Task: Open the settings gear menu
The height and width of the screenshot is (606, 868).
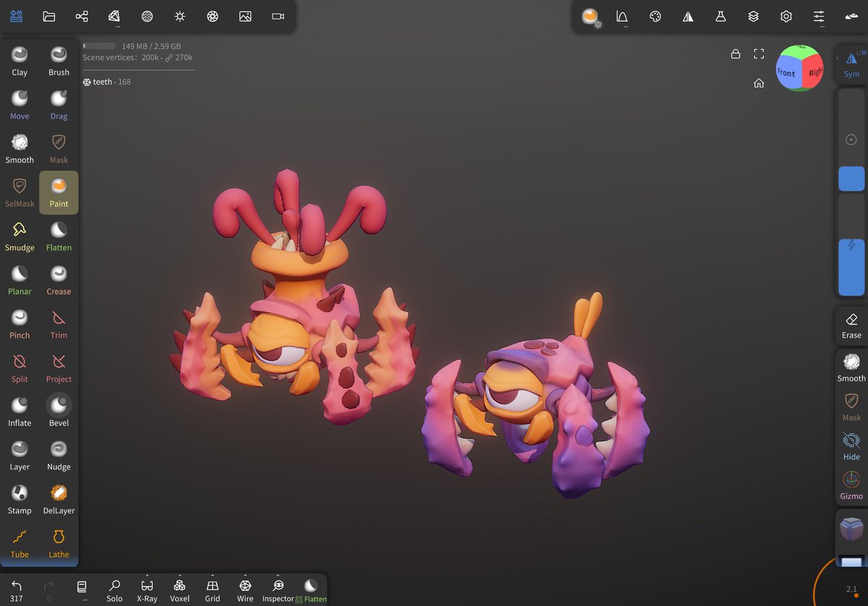Action: [x=786, y=17]
